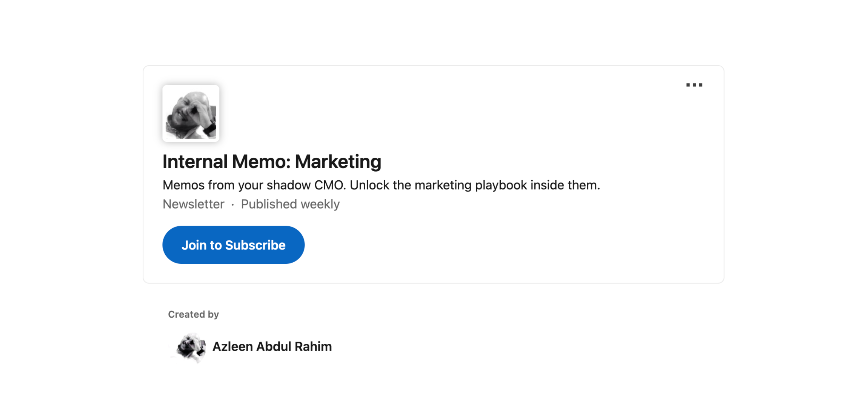The height and width of the screenshot is (417, 868).
Task: Click the word 'Marketing' in the heading
Action: pyautogui.click(x=338, y=162)
